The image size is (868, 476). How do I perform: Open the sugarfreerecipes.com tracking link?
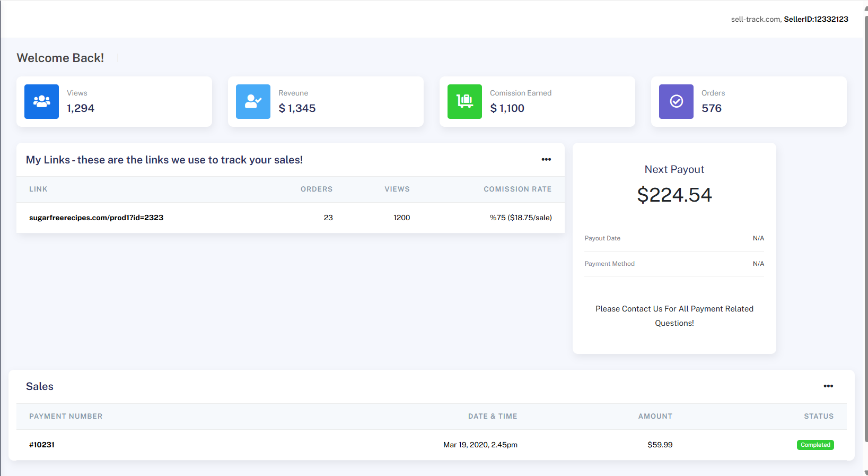pyautogui.click(x=96, y=218)
